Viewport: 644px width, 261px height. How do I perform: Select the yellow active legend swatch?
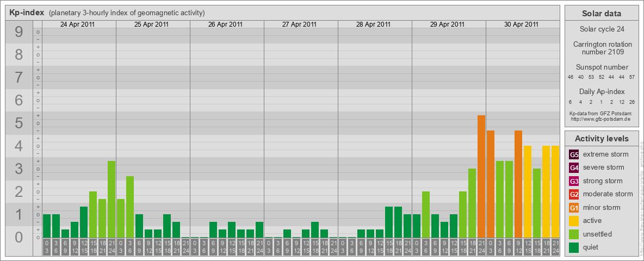pos(574,221)
